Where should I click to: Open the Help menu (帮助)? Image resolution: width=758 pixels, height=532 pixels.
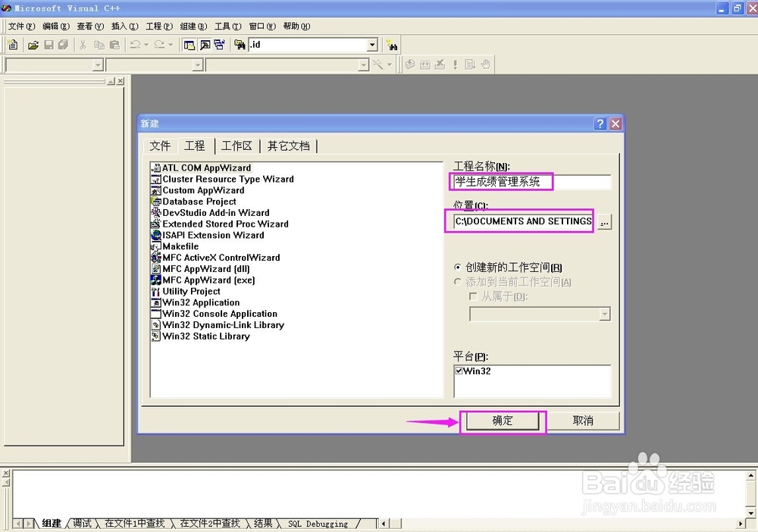click(296, 26)
